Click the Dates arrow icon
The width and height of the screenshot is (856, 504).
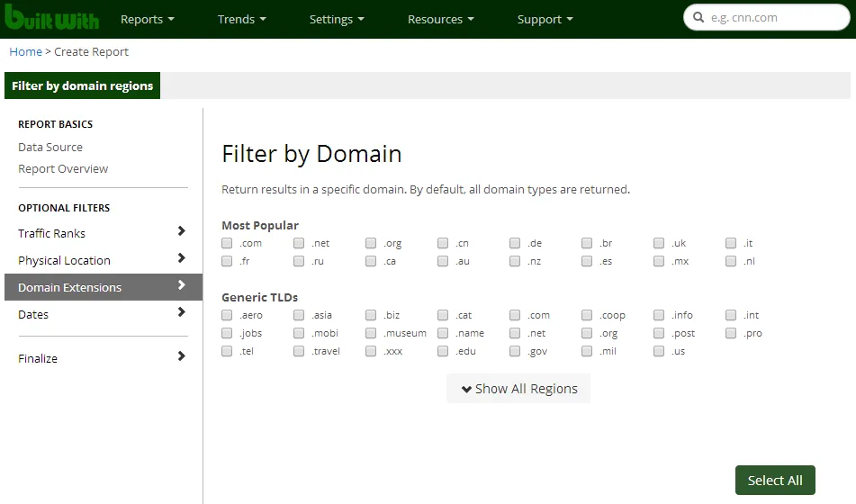pyautogui.click(x=181, y=313)
